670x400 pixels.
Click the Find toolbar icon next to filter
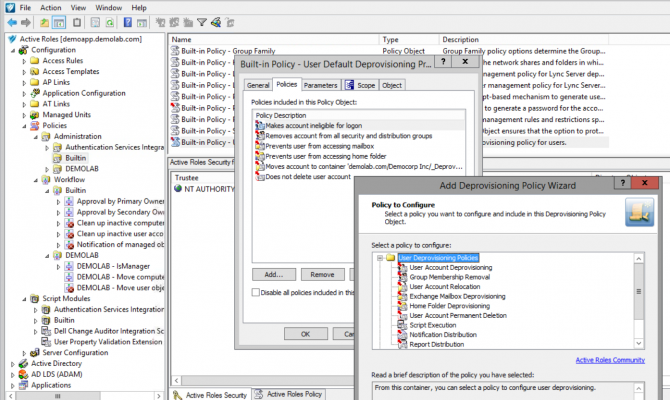(x=216, y=22)
